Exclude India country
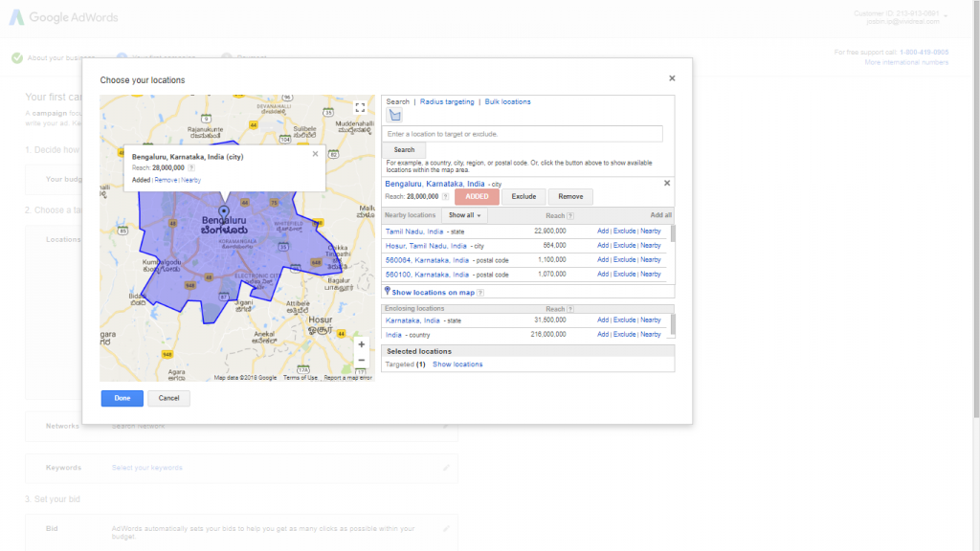 624,334
